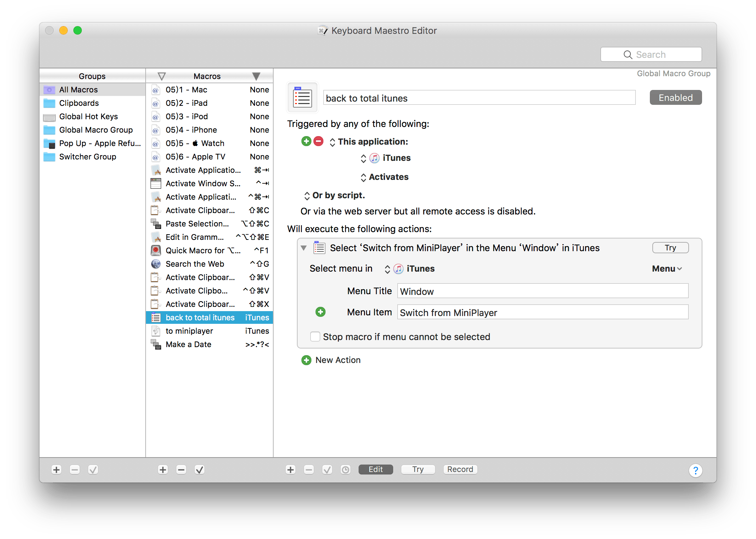The image size is (756, 539).
Task: Check Stop macro if menu cannot be selected
Action: (x=315, y=337)
